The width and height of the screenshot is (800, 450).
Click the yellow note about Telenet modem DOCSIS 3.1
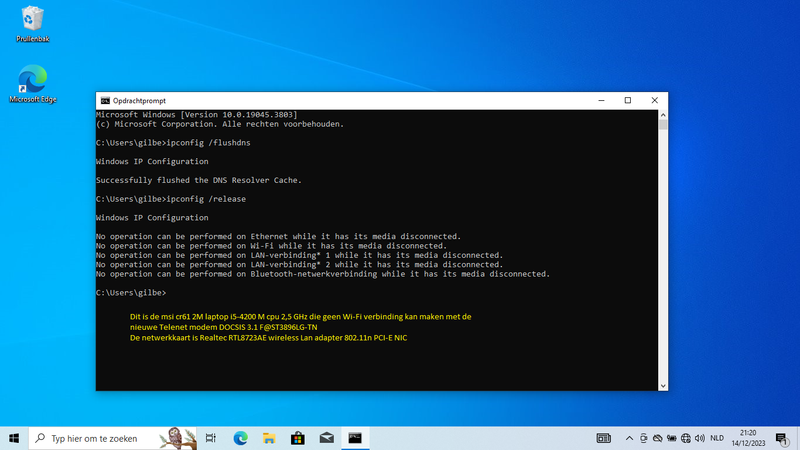click(223, 327)
